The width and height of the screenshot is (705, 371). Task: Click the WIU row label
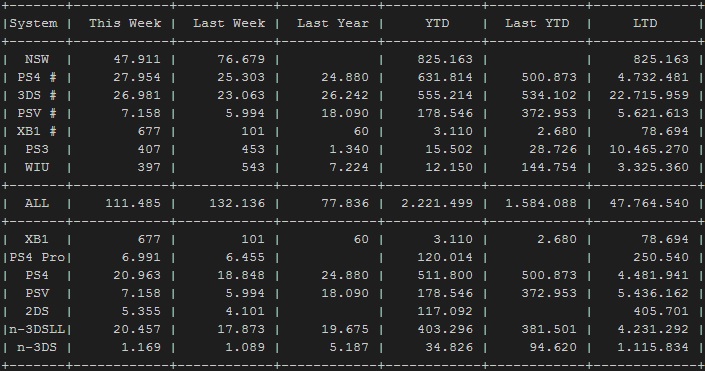[37, 167]
